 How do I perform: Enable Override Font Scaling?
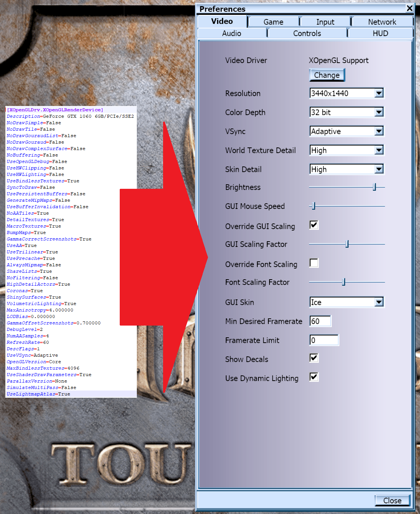point(314,263)
